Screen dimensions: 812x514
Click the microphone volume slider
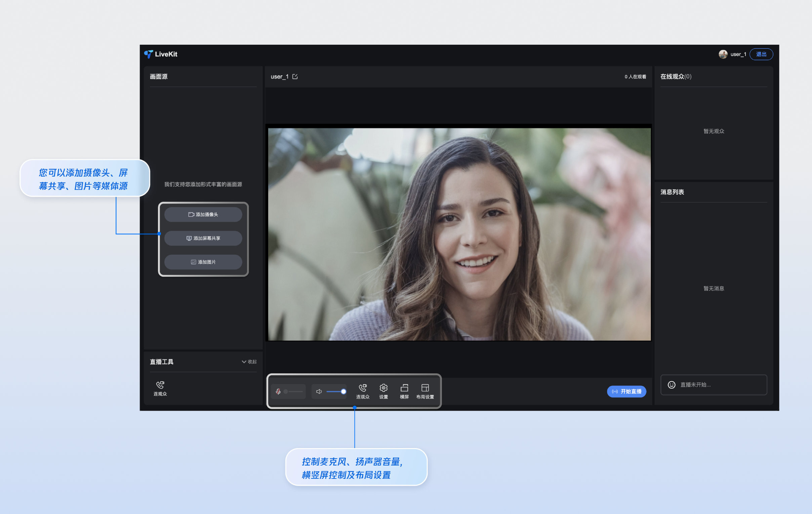(293, 392)
